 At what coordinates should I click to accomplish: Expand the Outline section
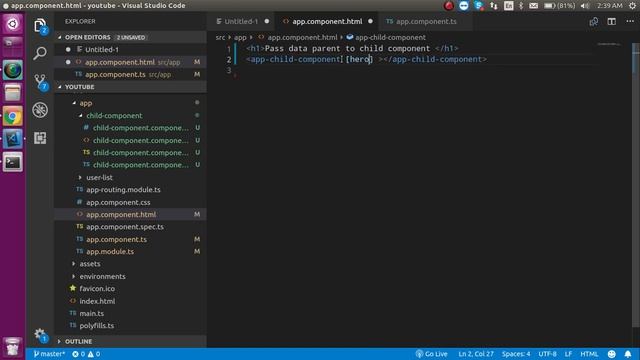(x=131, y=341)
